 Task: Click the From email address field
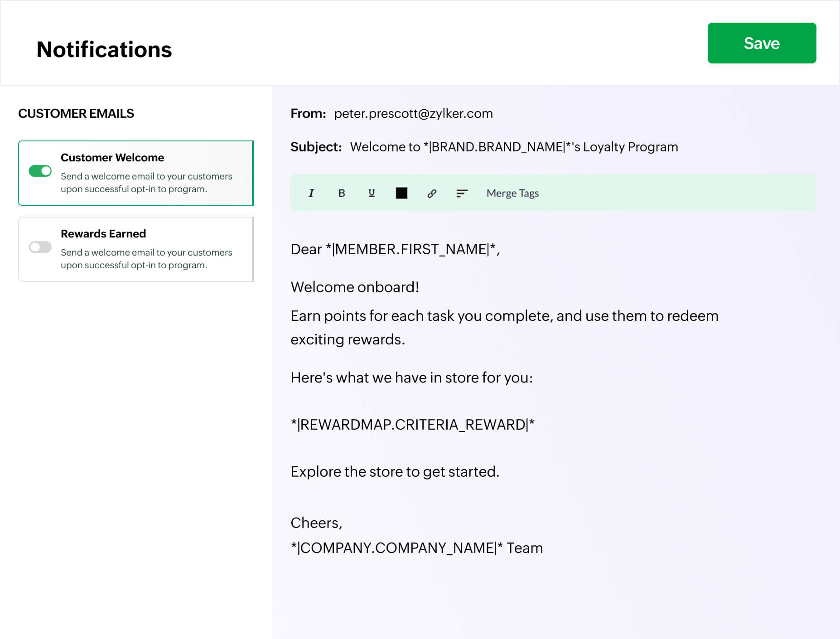pyautogui.click(x=413, y=114)
